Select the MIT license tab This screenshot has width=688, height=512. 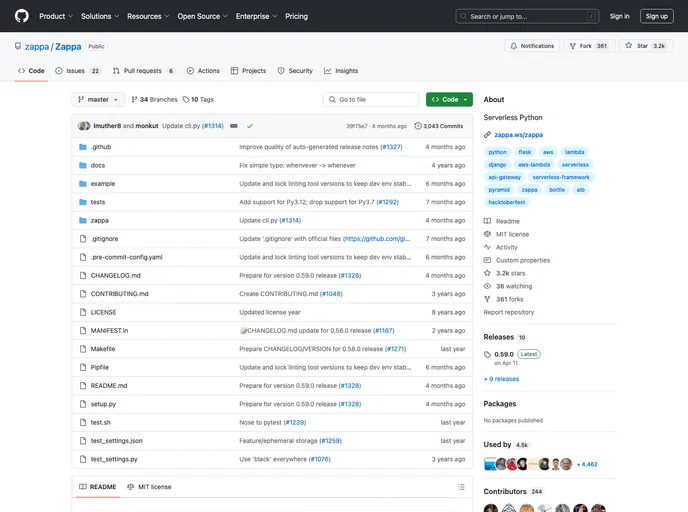pyautogui.click(x=149, y=487)
